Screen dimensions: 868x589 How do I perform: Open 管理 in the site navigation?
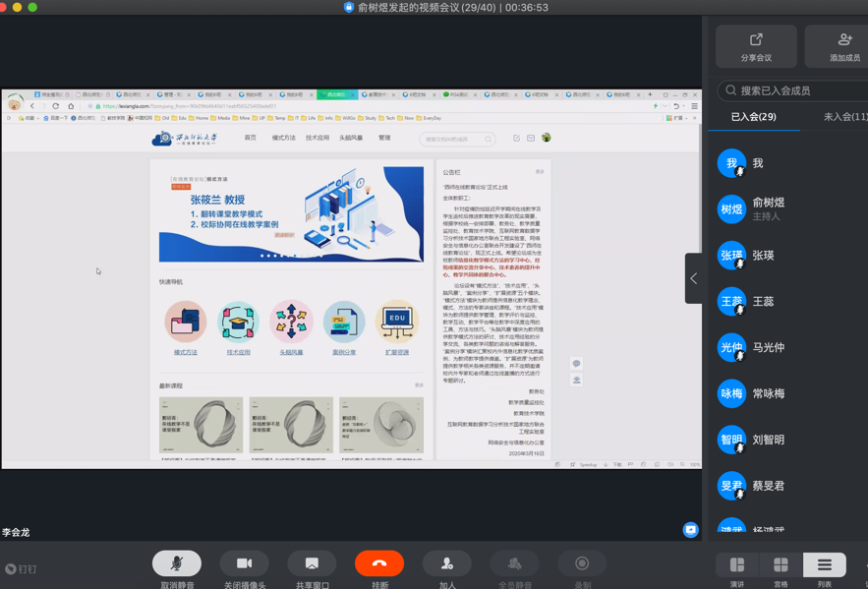(x=384, y=138)
